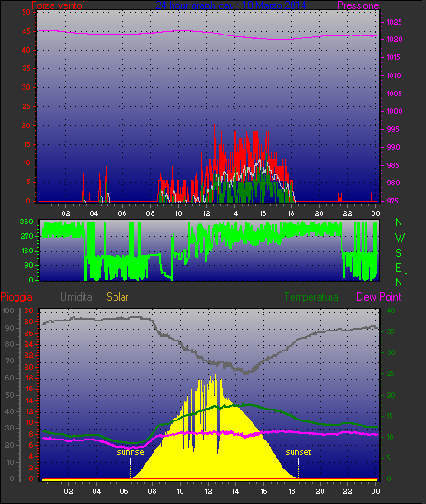The height and width of the screenshot is (504, 426).
Task: Click the 'Umidita' gray legend label
Action: click(x=76, y=297)
